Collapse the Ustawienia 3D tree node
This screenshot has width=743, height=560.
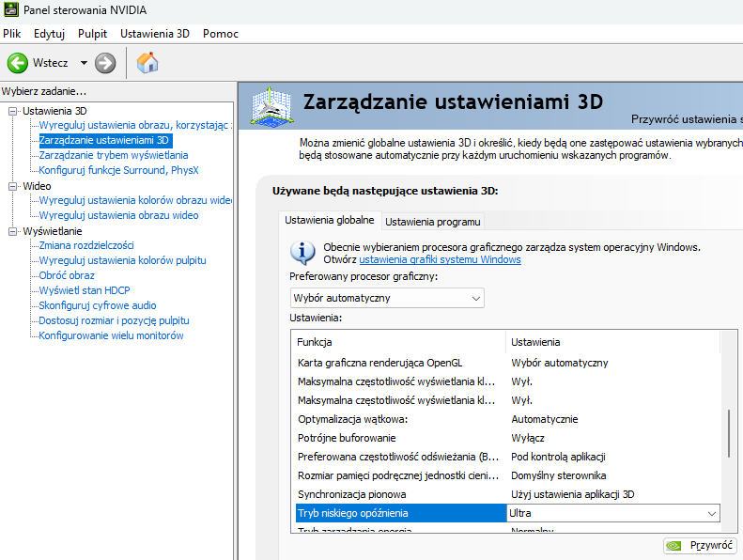tap(13, 112)
